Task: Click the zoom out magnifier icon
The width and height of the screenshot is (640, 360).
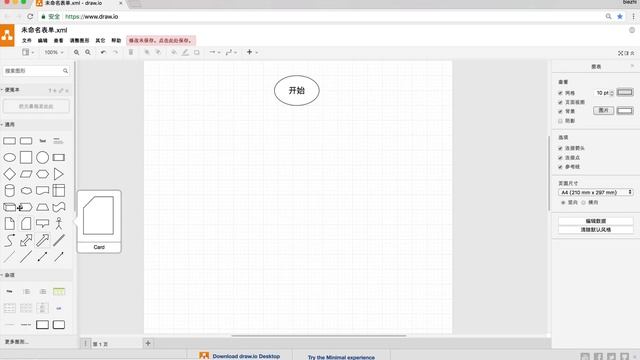Action: coord(88,52)
